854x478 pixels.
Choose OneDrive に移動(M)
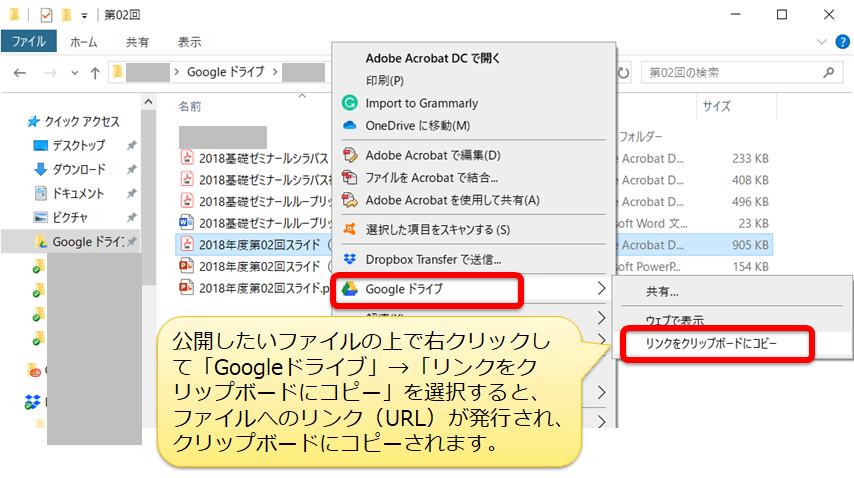418,126
